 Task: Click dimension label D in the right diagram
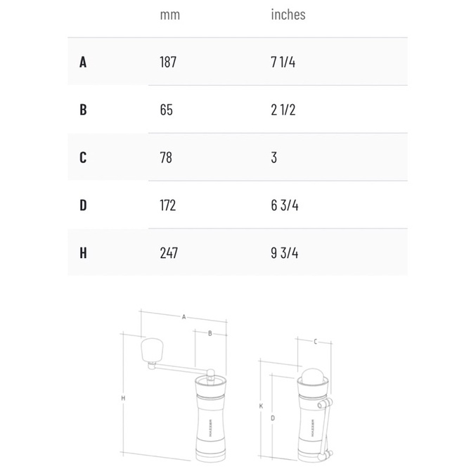point(272,417)
